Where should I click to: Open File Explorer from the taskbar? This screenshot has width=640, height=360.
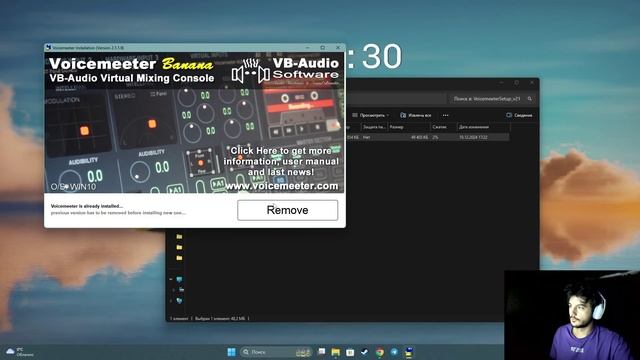[336, 352]
